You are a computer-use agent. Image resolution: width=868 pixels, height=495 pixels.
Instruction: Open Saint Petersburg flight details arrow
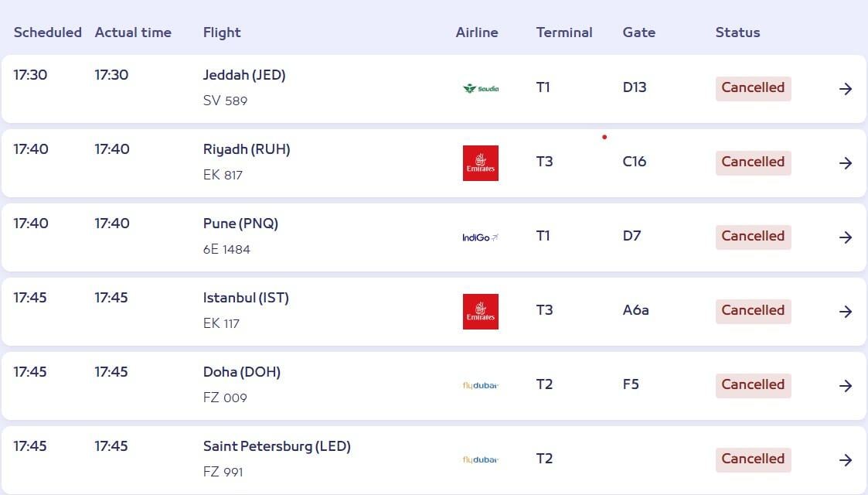pyautogui.click(x=846, y=460)
